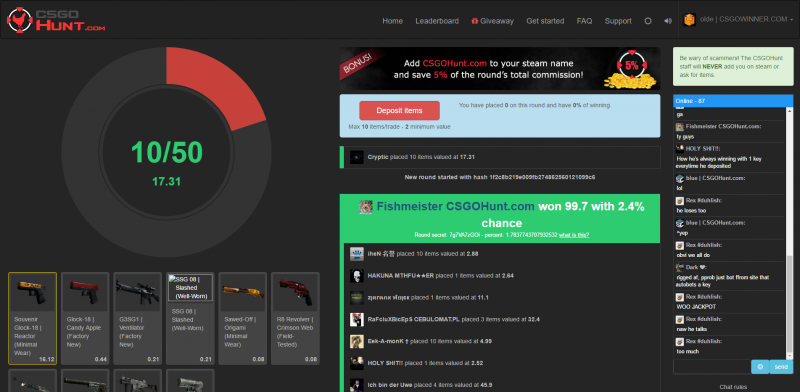Click the chat send button
The height and width of the screenshot is (392, 800).
click(x=781, y=366)
